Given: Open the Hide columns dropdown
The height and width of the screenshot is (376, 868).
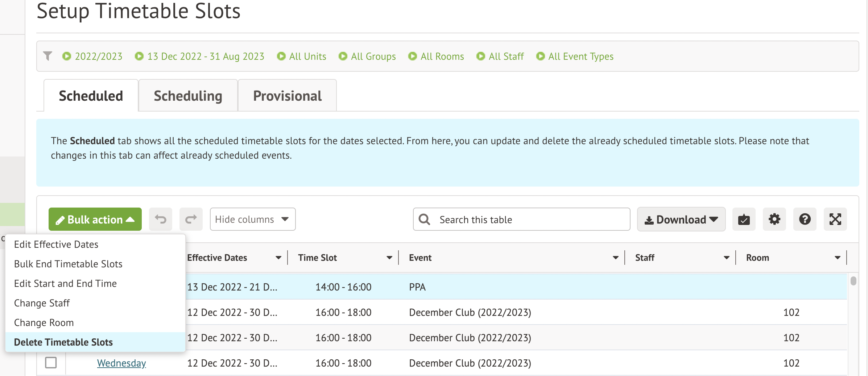Looking at the screenshot, I should [x=252, y=219].
